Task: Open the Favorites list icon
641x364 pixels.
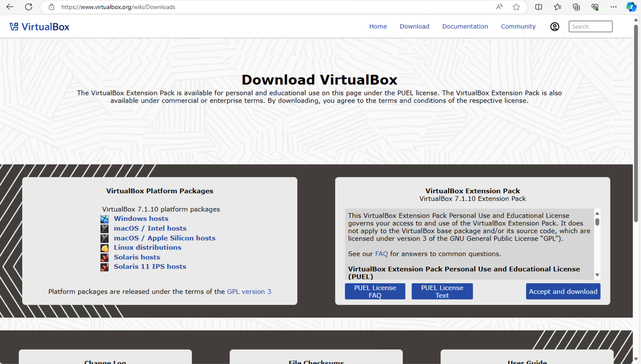Action: (557, 7)
